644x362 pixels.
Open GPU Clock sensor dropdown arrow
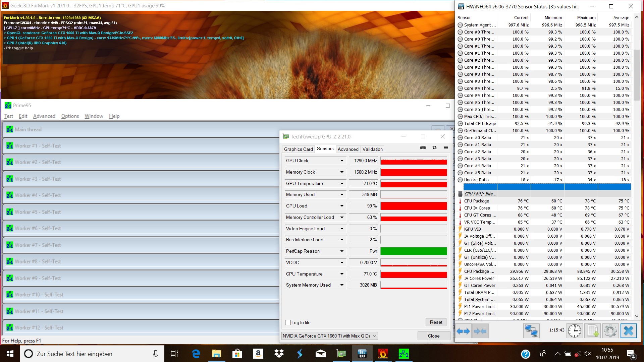point(342,161)
